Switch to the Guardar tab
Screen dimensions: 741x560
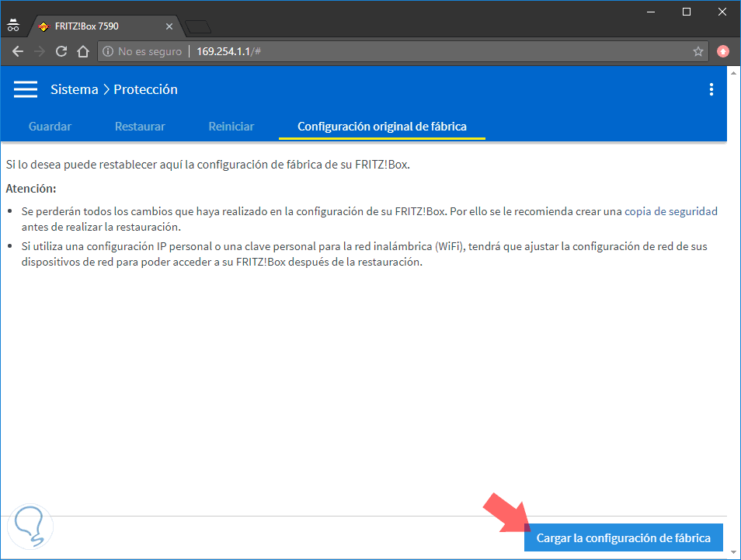pyautogui.click(x=50, y=127)
